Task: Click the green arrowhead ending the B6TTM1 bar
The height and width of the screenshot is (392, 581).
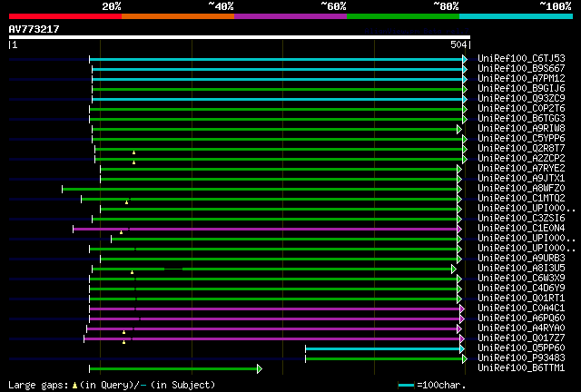Action: (x=260, y=368)
